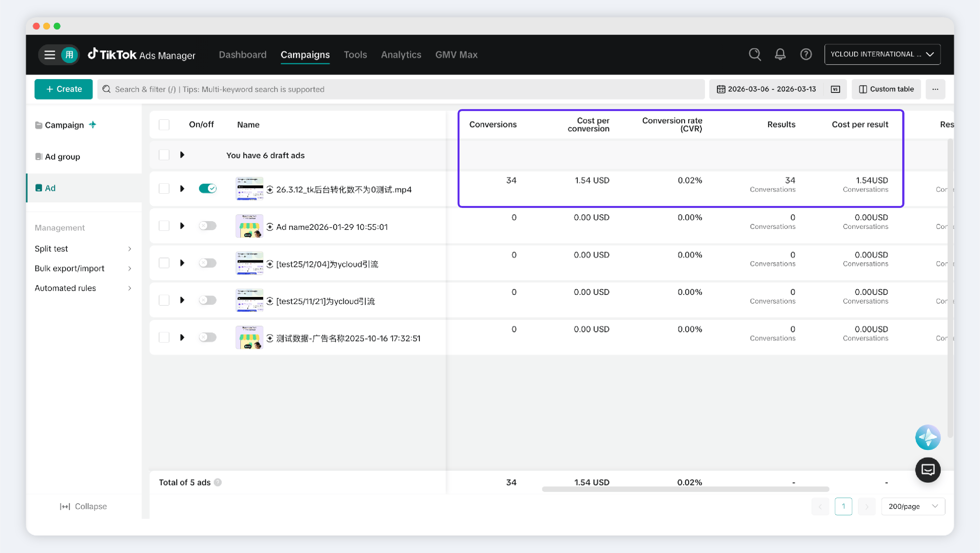Image resolution: width=980 pixels, height=553 pixels.
Task: Select the Ad level in sidebar
Action: tap(84, 188)
